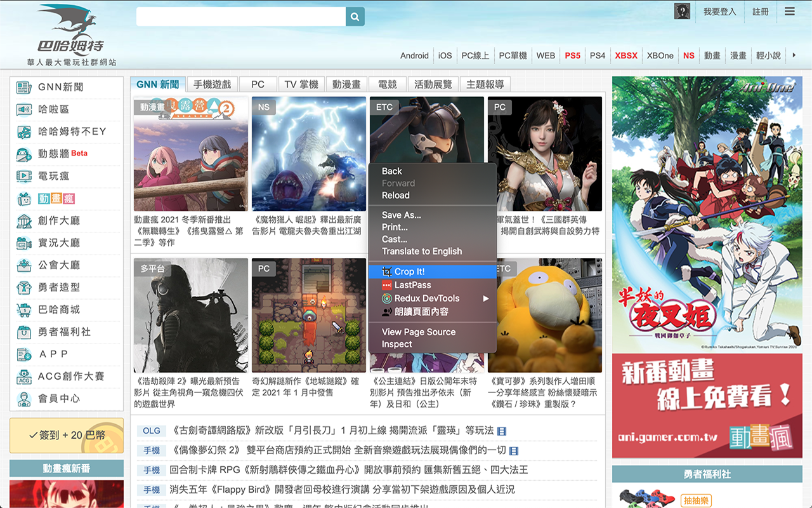
Task: Click the user avatar icon
Action: coord(682,11)
